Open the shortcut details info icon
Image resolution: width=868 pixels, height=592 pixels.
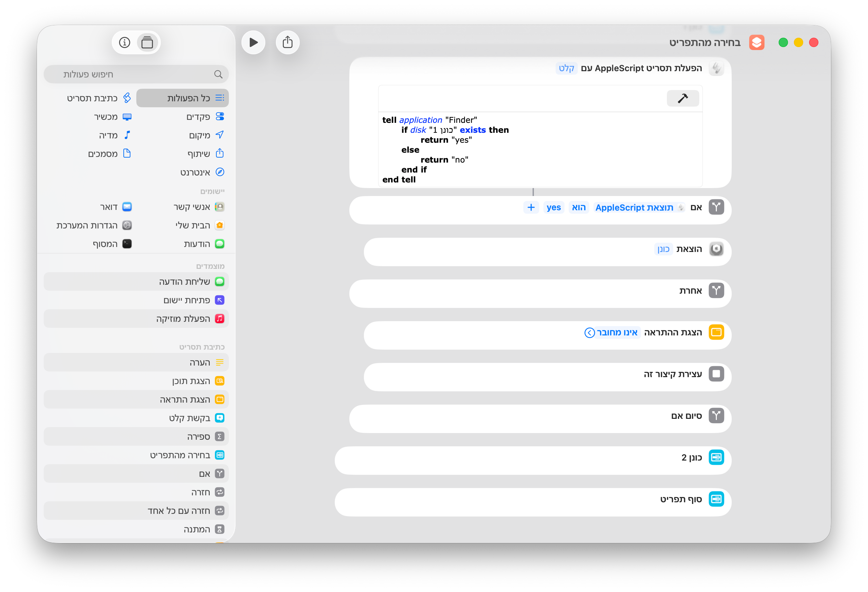point(124,43)
